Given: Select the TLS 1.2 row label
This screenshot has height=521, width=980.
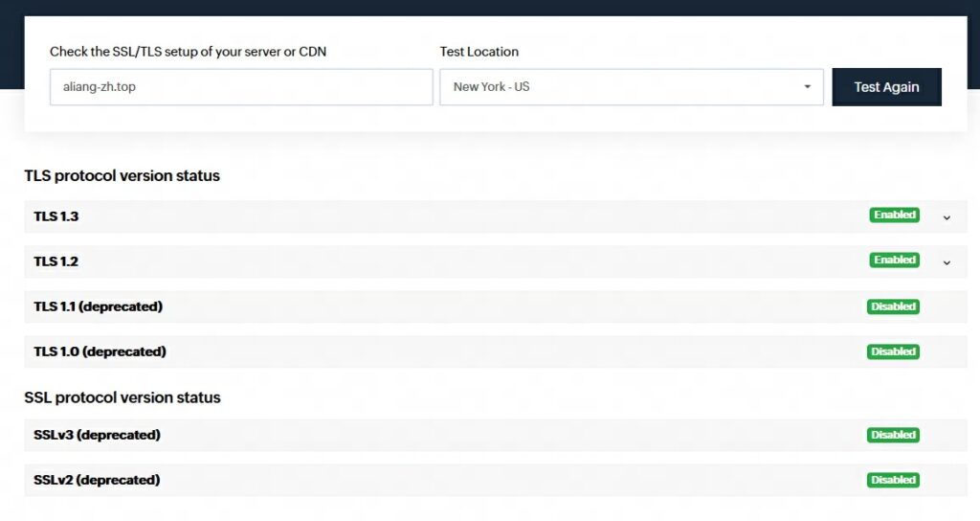Looking at the screenshot, I should tap(56, 261).
